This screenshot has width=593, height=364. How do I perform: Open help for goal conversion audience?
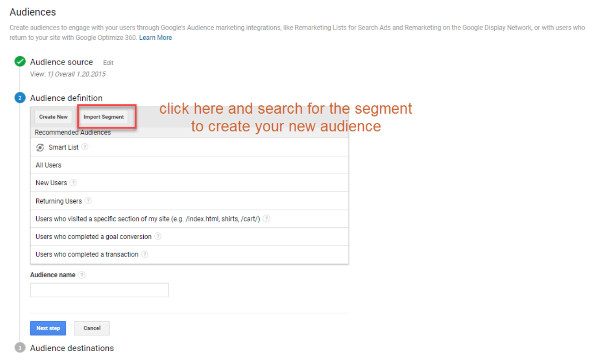click(158, 237)
